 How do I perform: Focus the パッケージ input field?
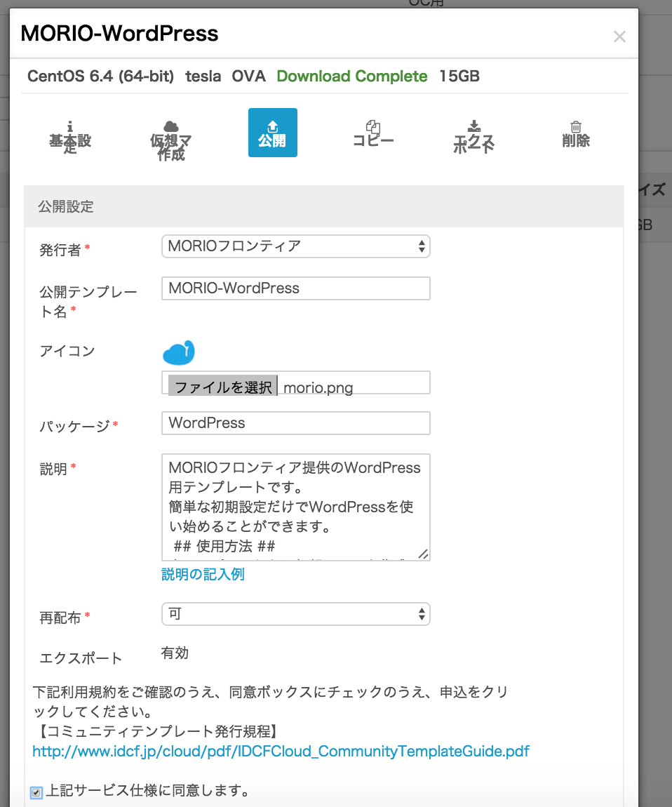tap(295, 423)
